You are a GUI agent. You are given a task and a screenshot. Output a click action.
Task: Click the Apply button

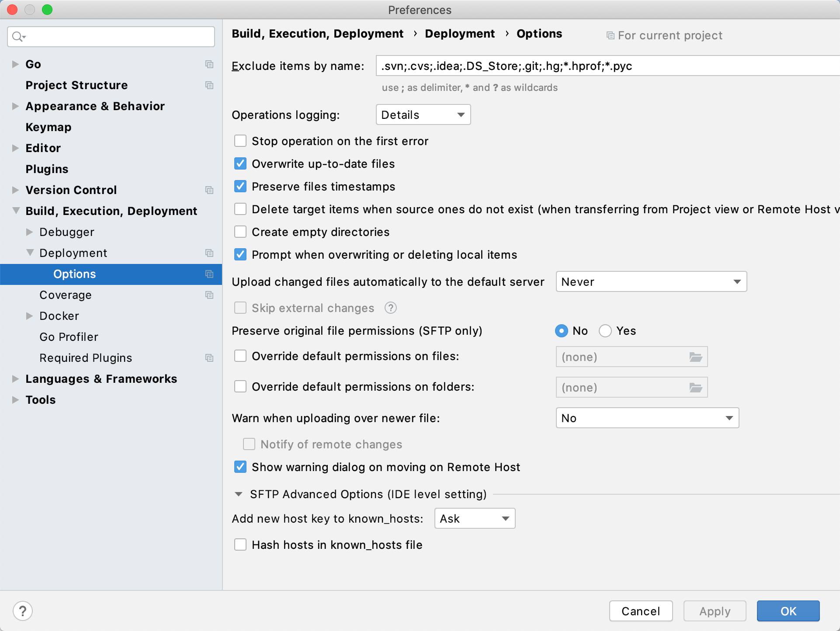[x=714, y=611]
